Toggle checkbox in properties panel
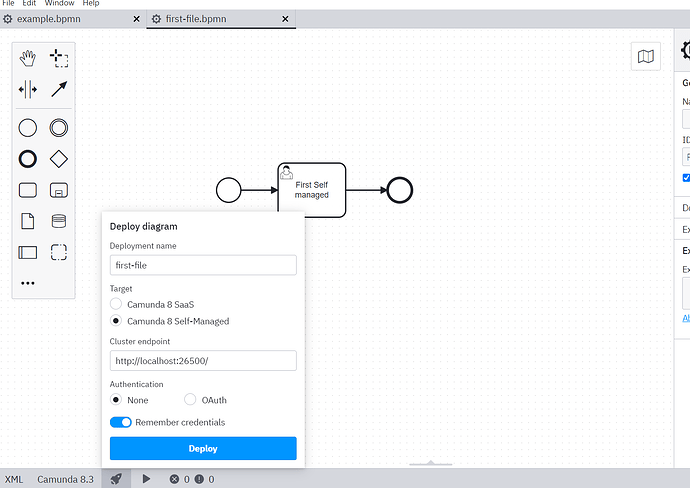Screen dimensions: 690x488 click(686, 178)
